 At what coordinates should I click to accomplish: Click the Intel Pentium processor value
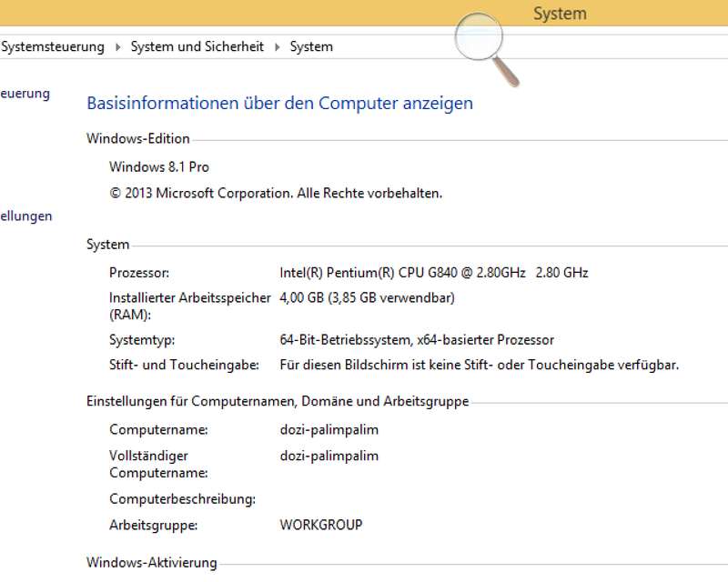pos(434,273)
